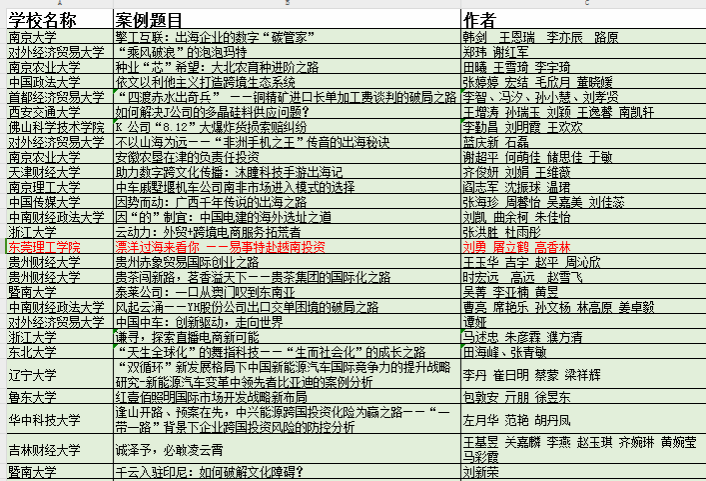Select the 作者 header cell
Screen dimensions: 706x481
[479, 20]
